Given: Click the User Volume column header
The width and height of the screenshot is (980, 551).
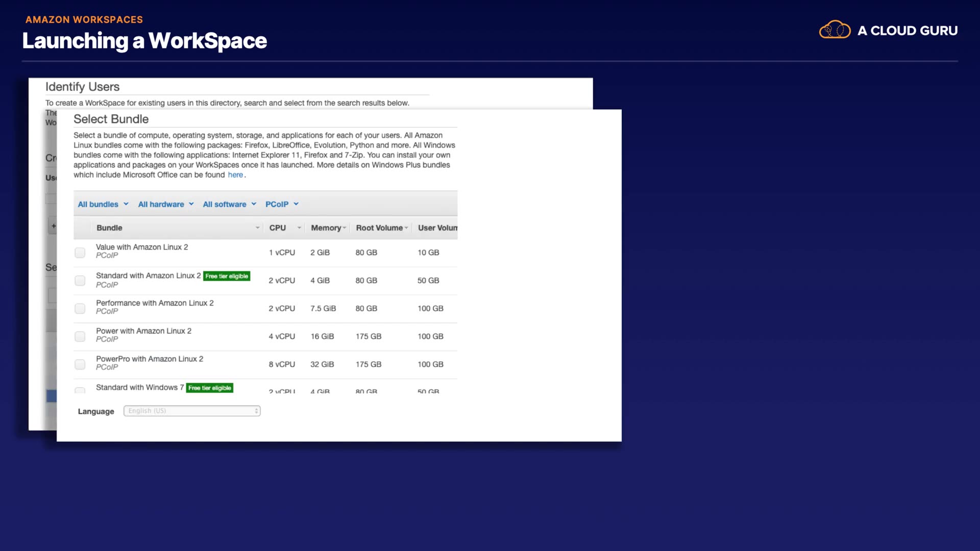Looking at the screenshot, I should [437, 228].
